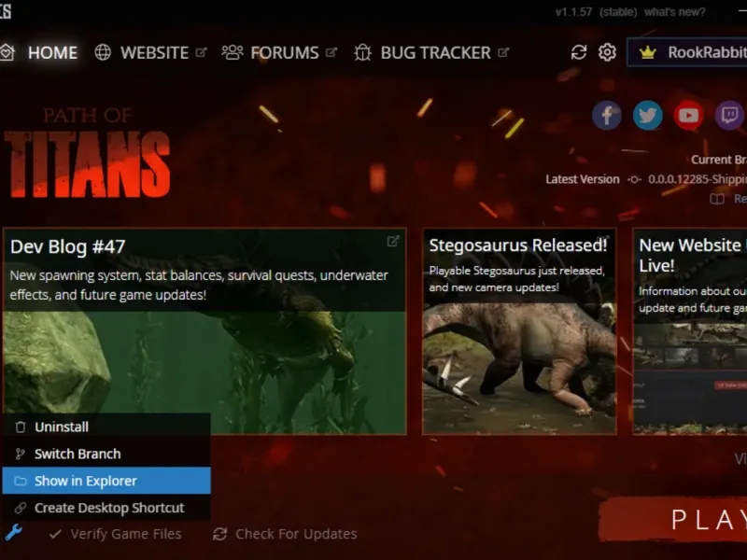Image resolution: width=747 pixels, height=560 pixels.
Task: Click the sync icon beside Check For Updates
Action: (219, 534)
